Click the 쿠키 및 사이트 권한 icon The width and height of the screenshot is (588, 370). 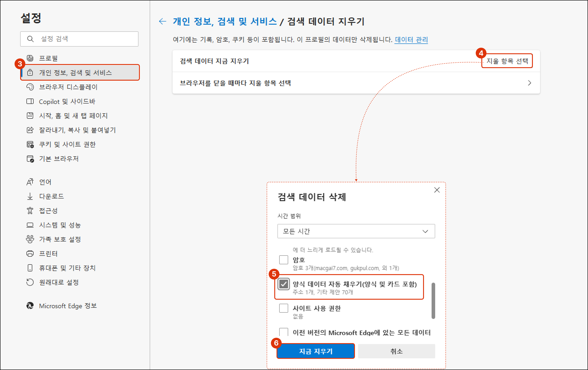(x=30, y=144)
